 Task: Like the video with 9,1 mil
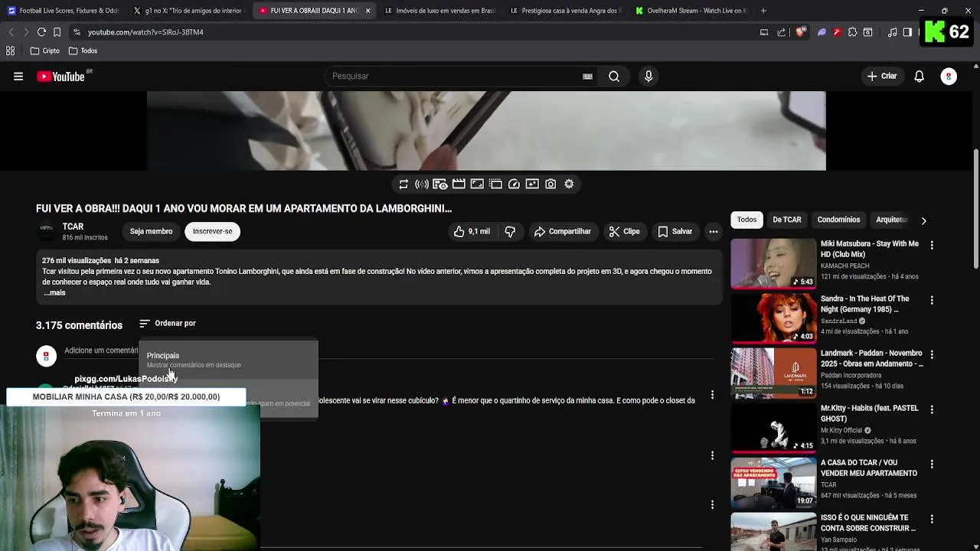tap(472, 231)
